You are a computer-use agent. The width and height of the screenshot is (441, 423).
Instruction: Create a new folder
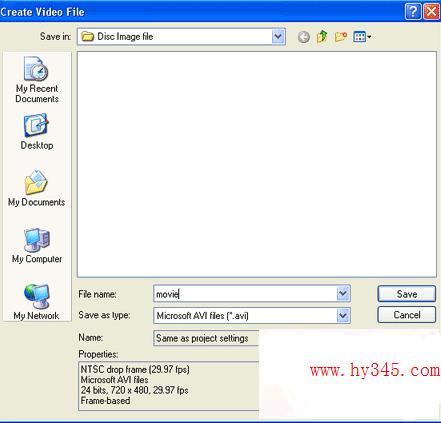point(341,37)
